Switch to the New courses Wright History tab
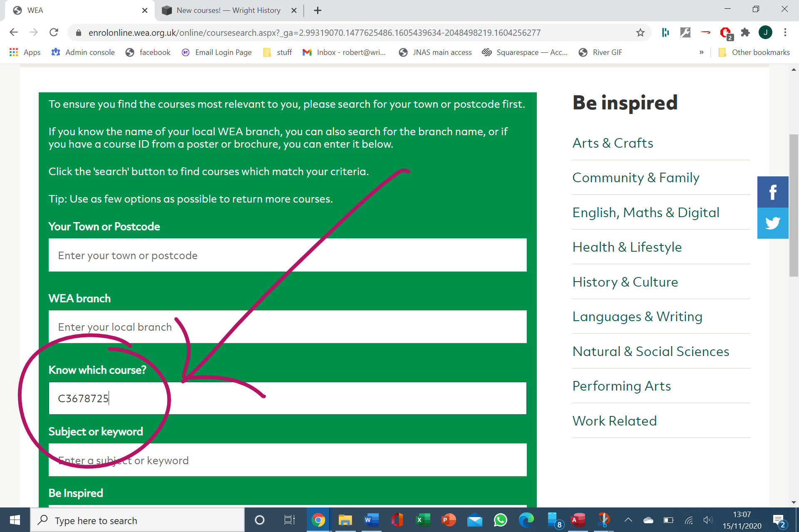799x532 pixels. click(x=229, y=10)
